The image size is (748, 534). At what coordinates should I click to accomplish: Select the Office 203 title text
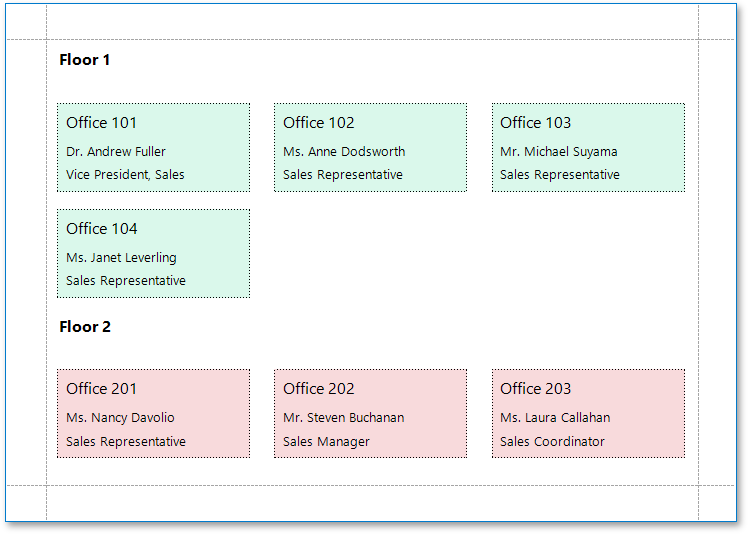tap(536, 389)
